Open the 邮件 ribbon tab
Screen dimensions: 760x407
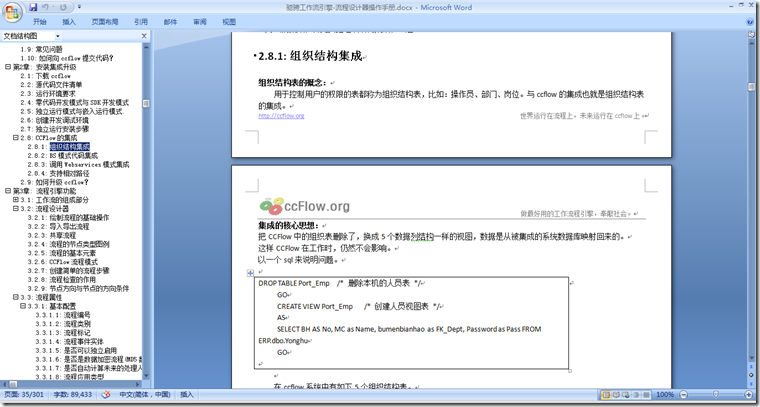click(x=170, y=22)
